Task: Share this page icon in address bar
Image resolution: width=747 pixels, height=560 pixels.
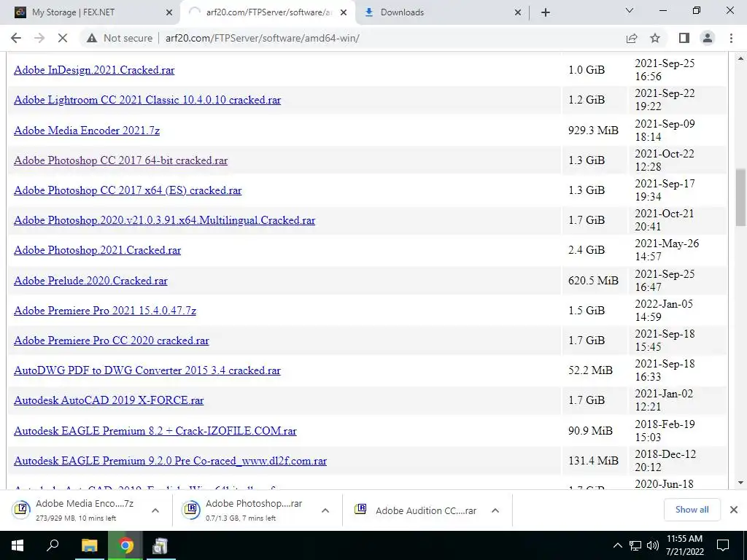Action: [632, 38]
